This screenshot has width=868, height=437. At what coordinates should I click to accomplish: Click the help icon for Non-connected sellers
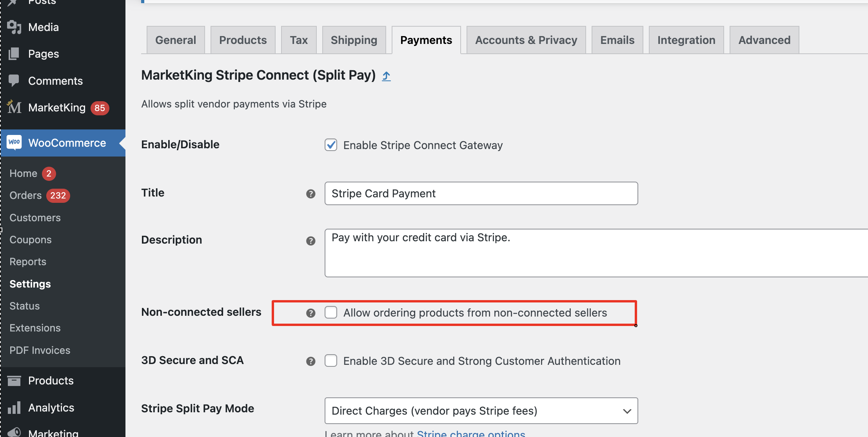[311, 313]
